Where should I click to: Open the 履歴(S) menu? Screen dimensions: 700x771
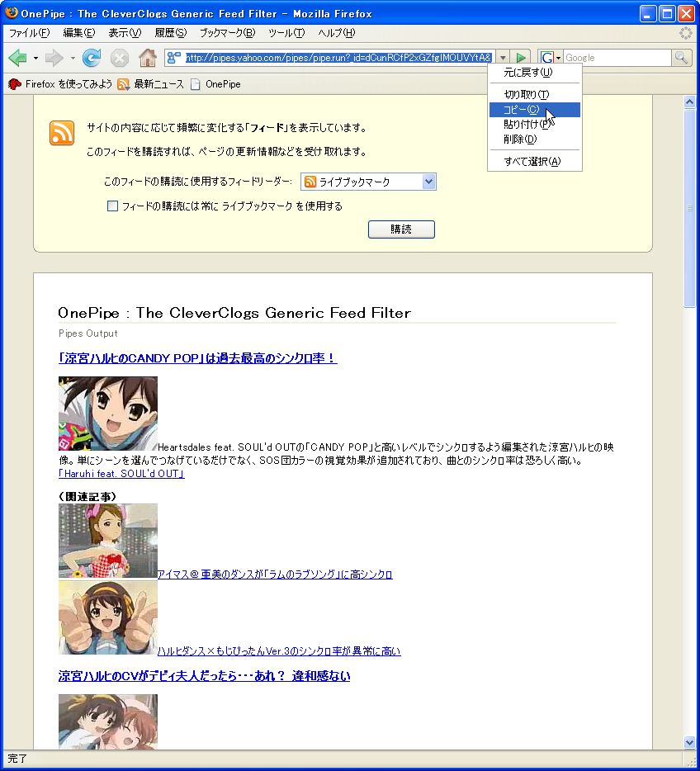[171, 33]
